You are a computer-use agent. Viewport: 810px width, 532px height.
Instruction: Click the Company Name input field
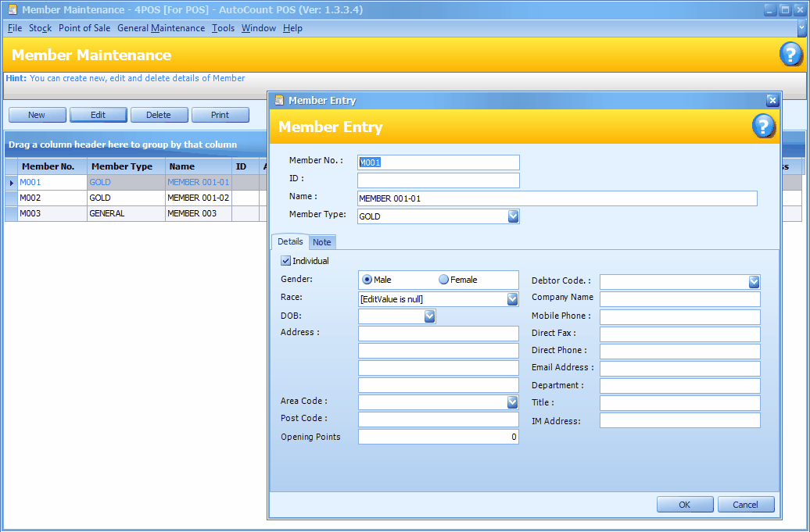tap(680, 299)
